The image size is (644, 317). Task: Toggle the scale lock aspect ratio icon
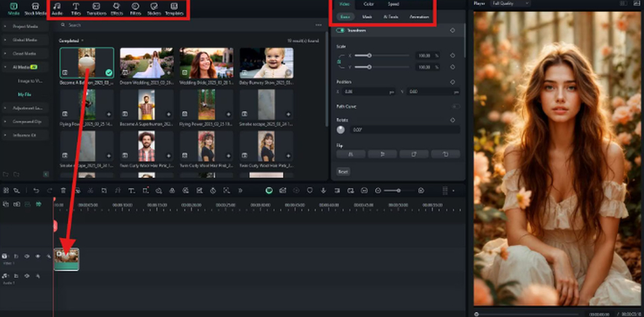tap(339, 62)
